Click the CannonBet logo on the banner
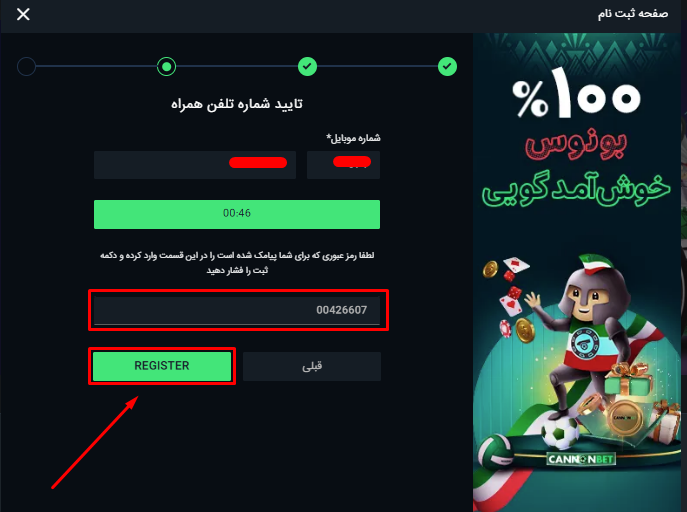 pyautogui.click(x=581, y=459)
